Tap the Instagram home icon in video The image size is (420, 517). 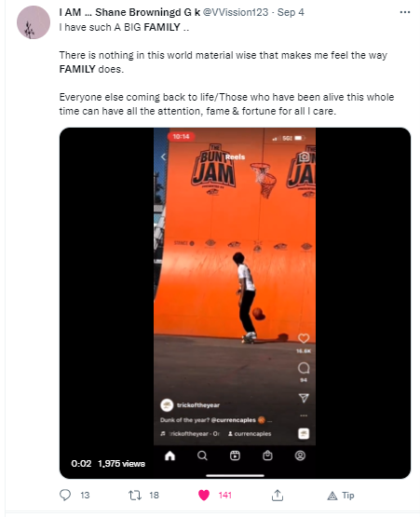169,456
